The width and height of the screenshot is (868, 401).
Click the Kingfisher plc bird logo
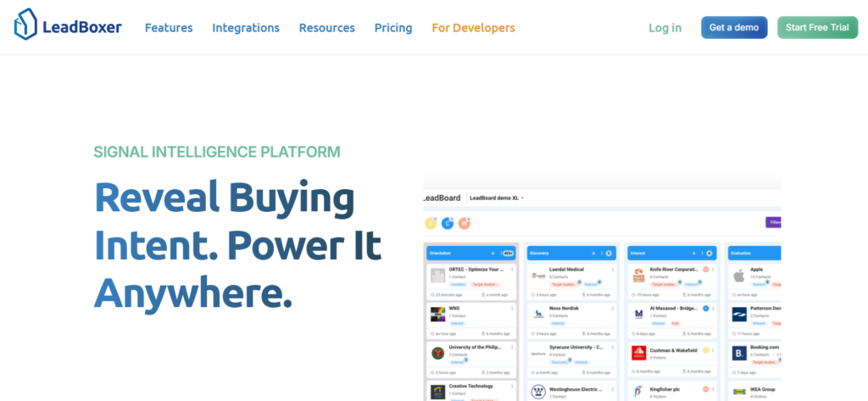click(639, 393)
